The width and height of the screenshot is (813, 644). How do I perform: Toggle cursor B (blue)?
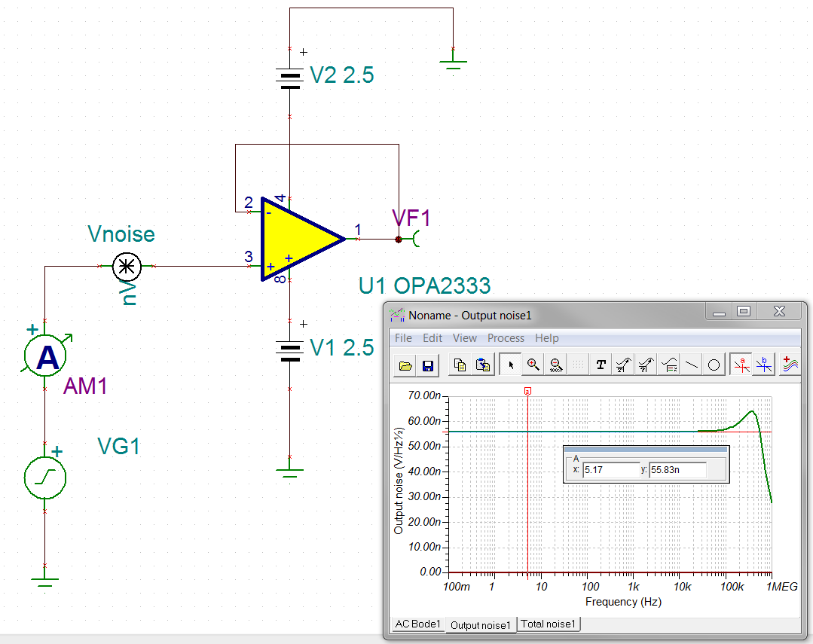pos(764,365)
